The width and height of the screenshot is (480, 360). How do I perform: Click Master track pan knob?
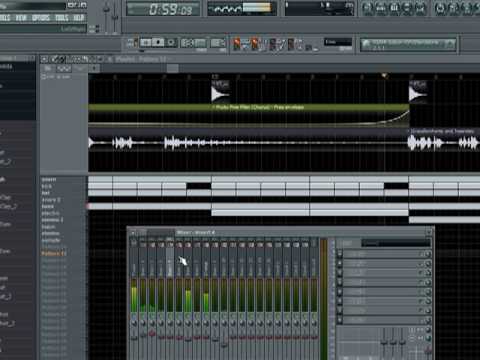coord(134,323)
